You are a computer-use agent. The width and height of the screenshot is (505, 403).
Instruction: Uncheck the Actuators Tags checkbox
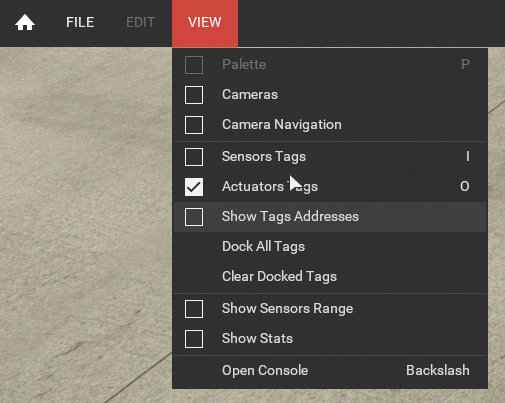tap(194, 187)
